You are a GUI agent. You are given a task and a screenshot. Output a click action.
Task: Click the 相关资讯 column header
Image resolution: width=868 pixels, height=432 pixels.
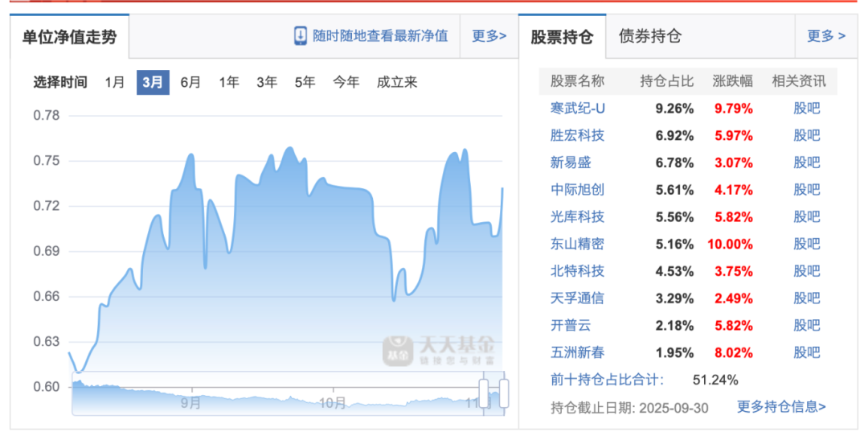[x=799, y=81]
